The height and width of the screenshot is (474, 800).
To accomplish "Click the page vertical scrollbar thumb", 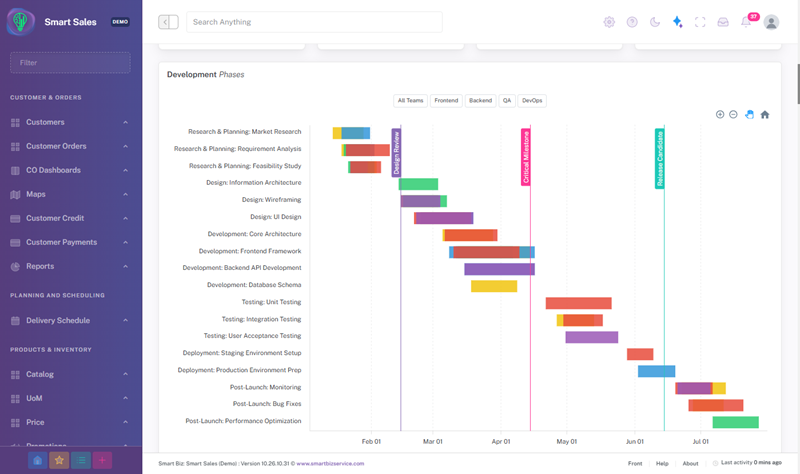I will pos(798,84).
